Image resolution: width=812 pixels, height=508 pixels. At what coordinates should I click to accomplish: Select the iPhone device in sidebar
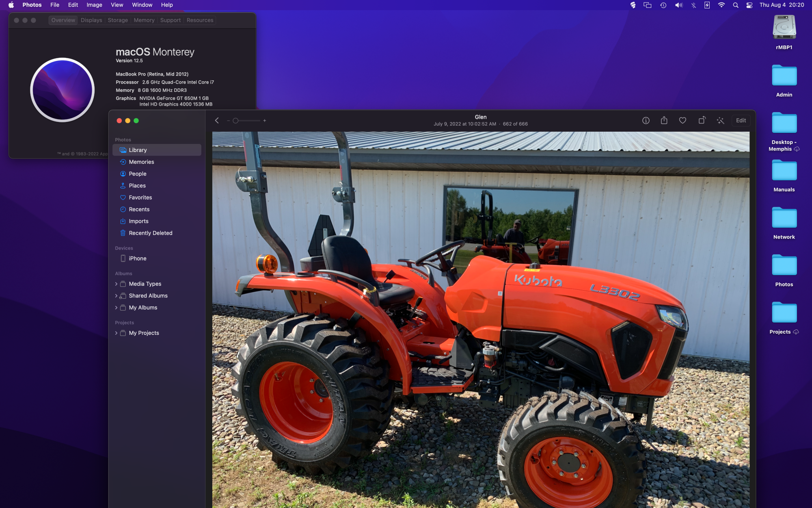[x=137, y=258]
